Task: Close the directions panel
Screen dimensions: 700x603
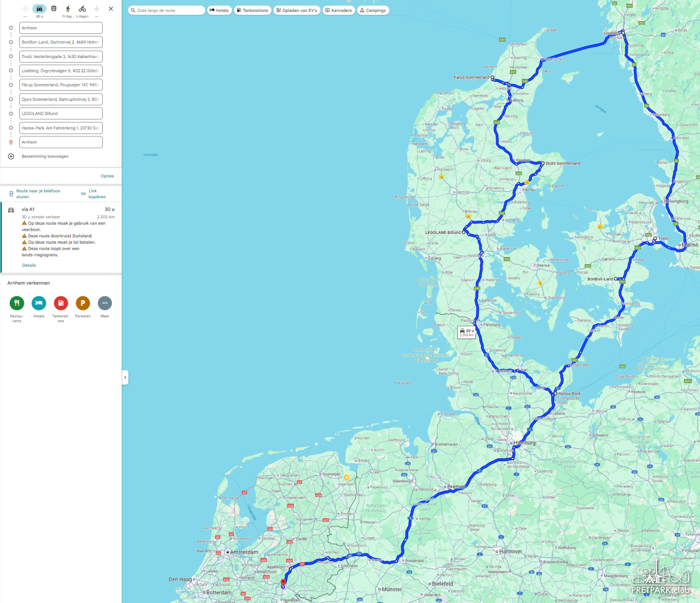Action: [x=111, y=9]
